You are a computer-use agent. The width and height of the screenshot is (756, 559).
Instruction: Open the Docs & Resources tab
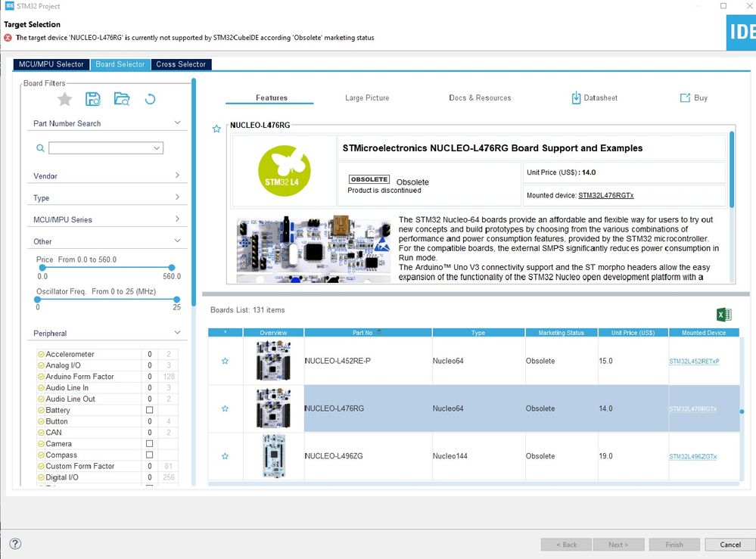click(x=480, y=98)
